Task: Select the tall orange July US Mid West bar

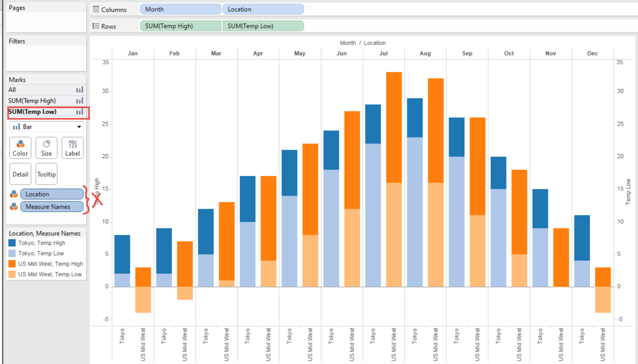Action: [x=394, y=128]
